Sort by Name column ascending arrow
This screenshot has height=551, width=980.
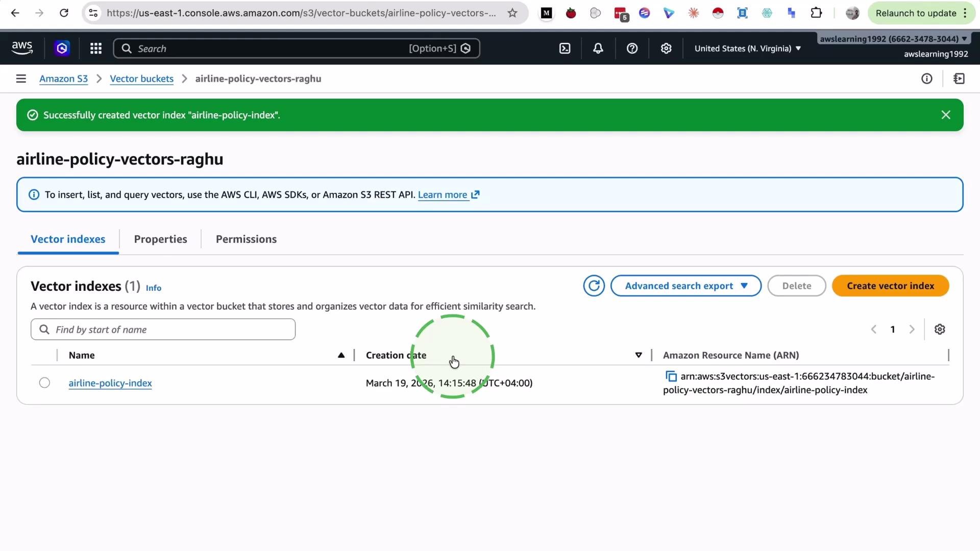(x=341, y=356)
